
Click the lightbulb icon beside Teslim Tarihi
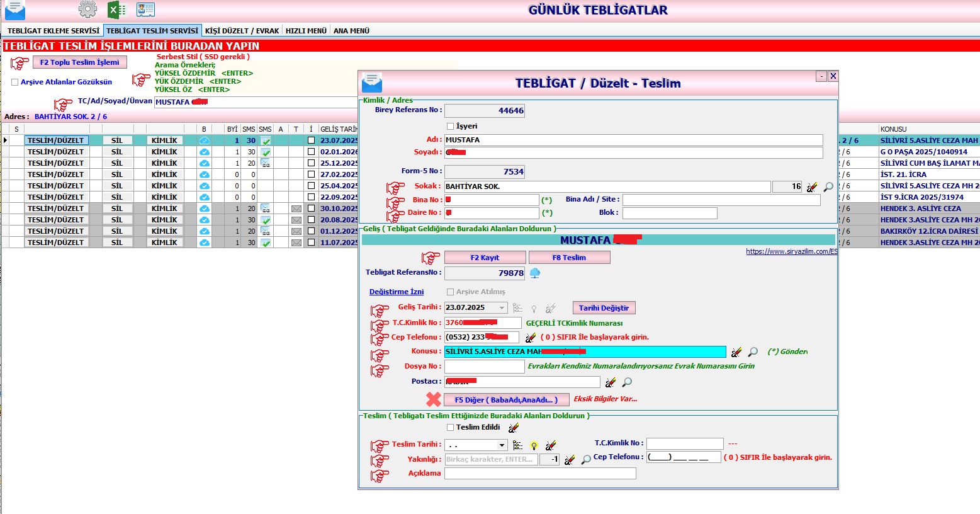(x=534, y=445)
